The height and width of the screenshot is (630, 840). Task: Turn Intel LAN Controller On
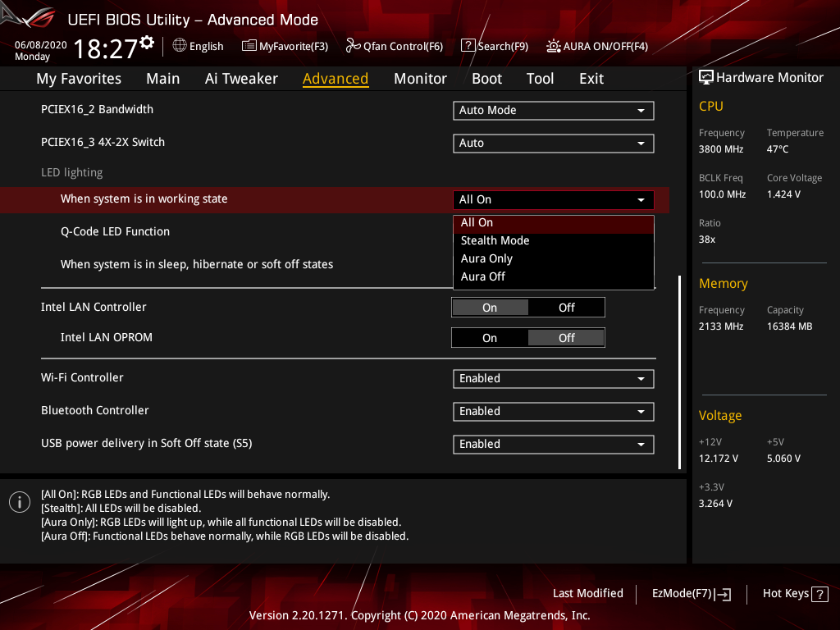point(490,308)
